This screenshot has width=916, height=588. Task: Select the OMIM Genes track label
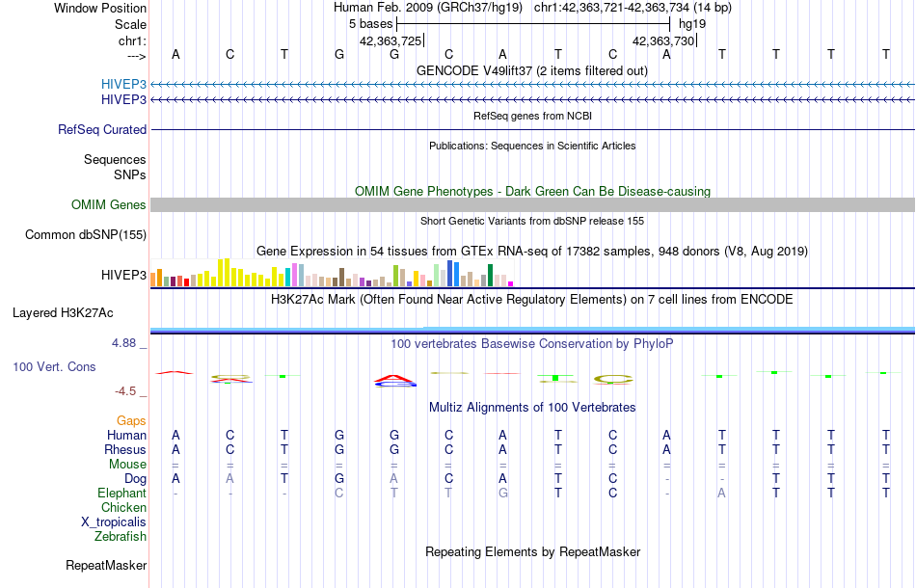point(108,205)
